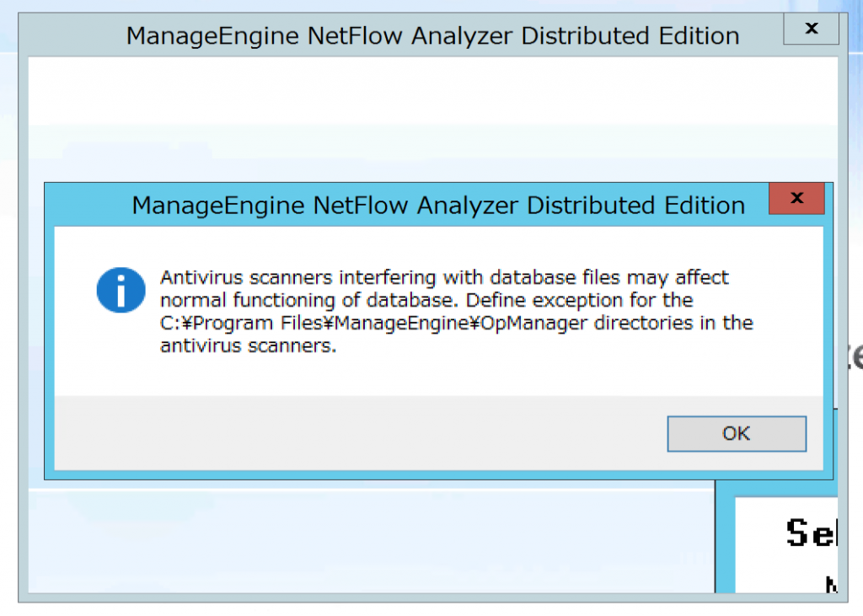Select the ManageEngine NetFlow Analyzer dialog header

437,205
